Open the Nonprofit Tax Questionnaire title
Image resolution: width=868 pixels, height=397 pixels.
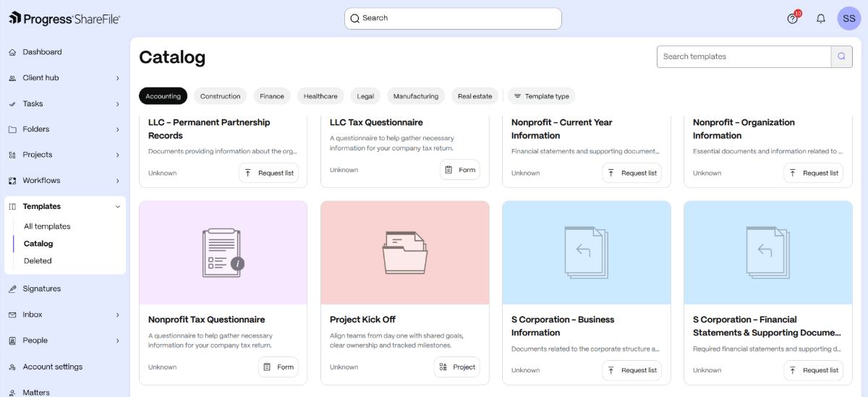click(x=207, y=320)
